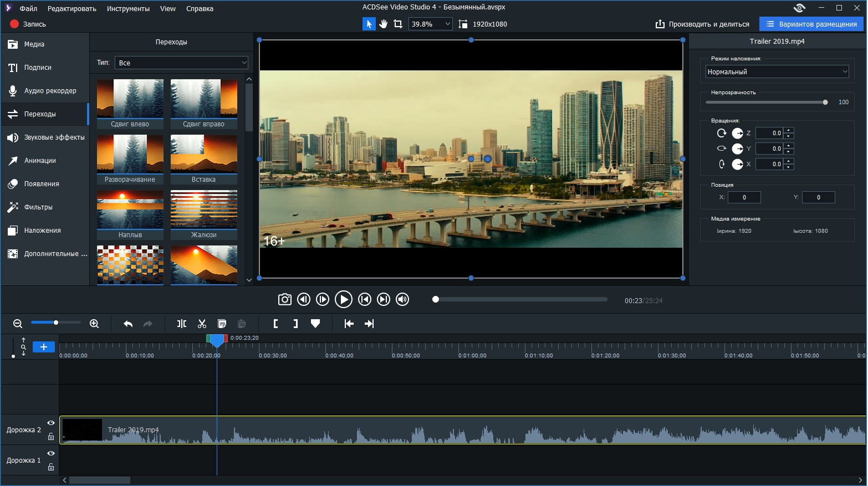Take a snapshot with the camera icon
Viewport: 868px width, 486px height.
[x=284, y=300]
